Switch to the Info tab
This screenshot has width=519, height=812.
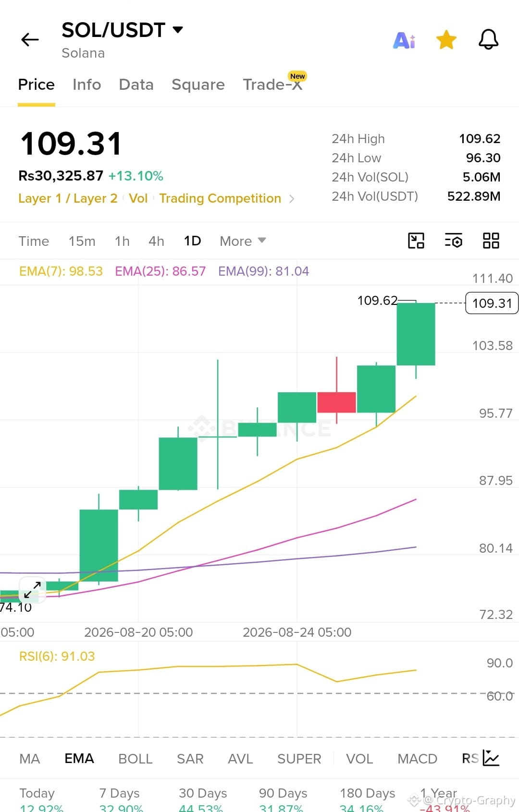click(x=87, y=85)
